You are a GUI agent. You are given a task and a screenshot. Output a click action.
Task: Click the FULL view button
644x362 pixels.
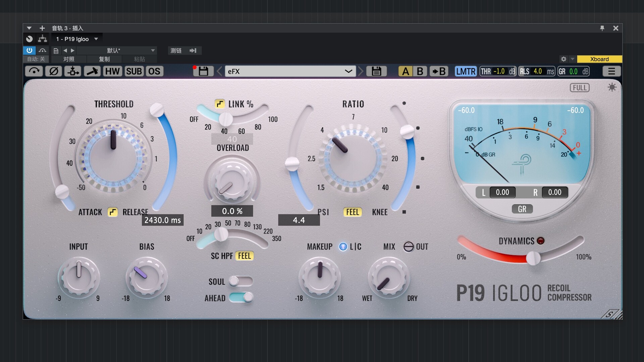click(x=580, y=88)
